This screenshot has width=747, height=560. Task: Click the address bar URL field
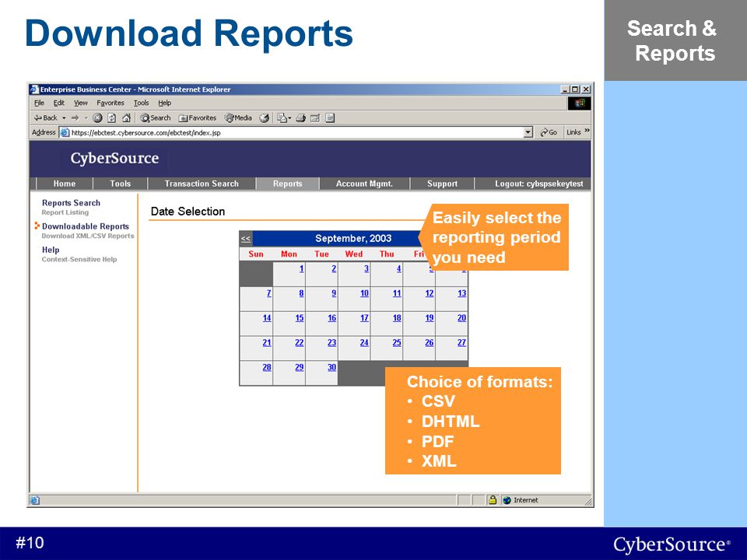(290, 132)
